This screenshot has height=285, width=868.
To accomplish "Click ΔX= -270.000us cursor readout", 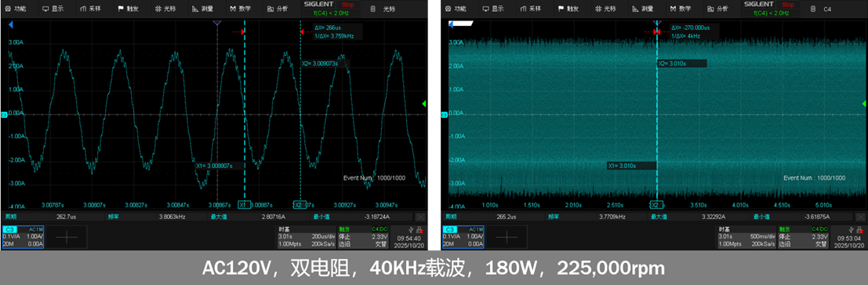I will [x=691, y=27].
